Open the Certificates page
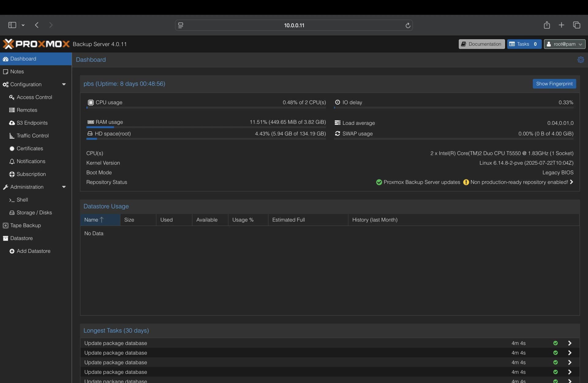 point(30,148)
